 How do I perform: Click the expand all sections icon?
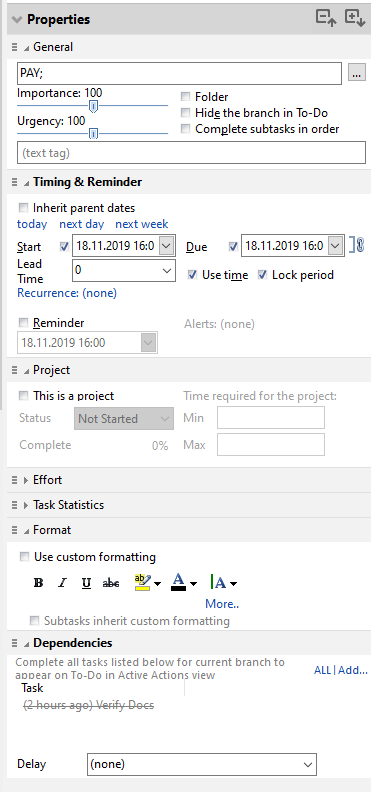click(x=355, y=18)
